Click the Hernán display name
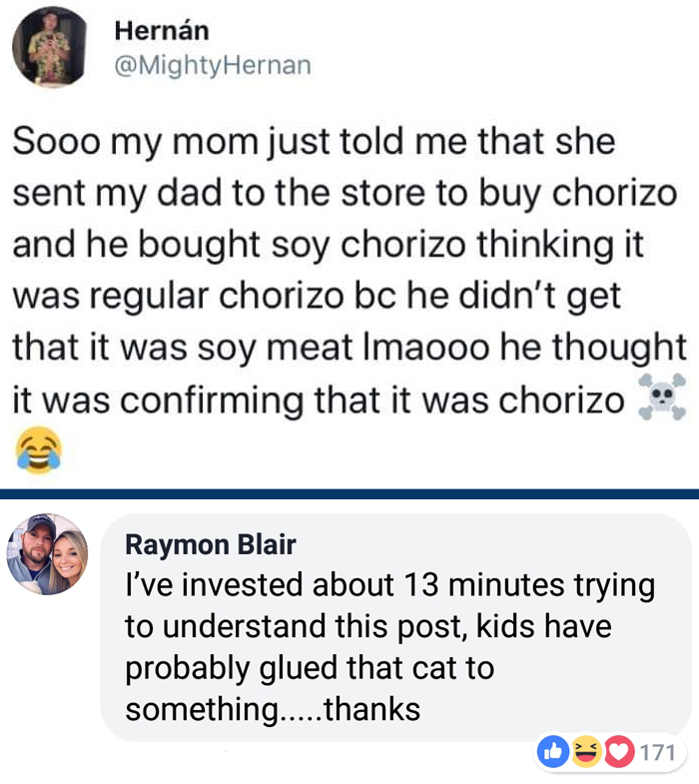The image size is (699, 784). [162, 30]
